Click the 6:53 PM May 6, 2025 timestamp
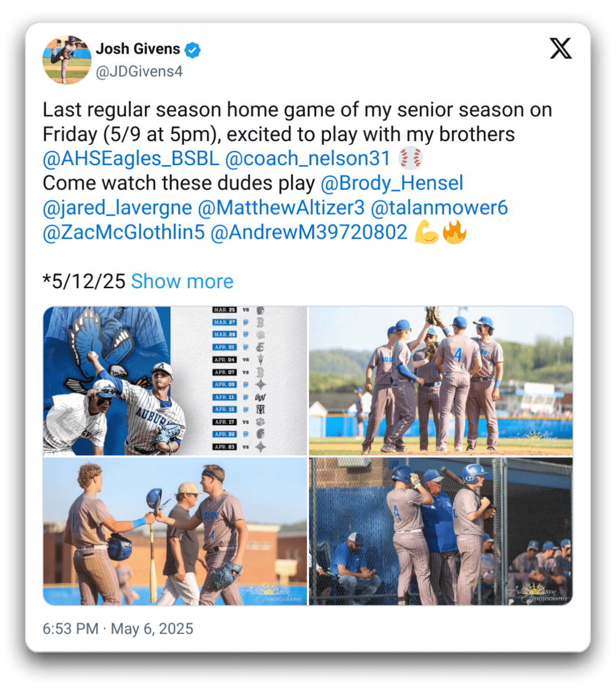The height and width of the screenshot is (694, 616). (118, 629)
